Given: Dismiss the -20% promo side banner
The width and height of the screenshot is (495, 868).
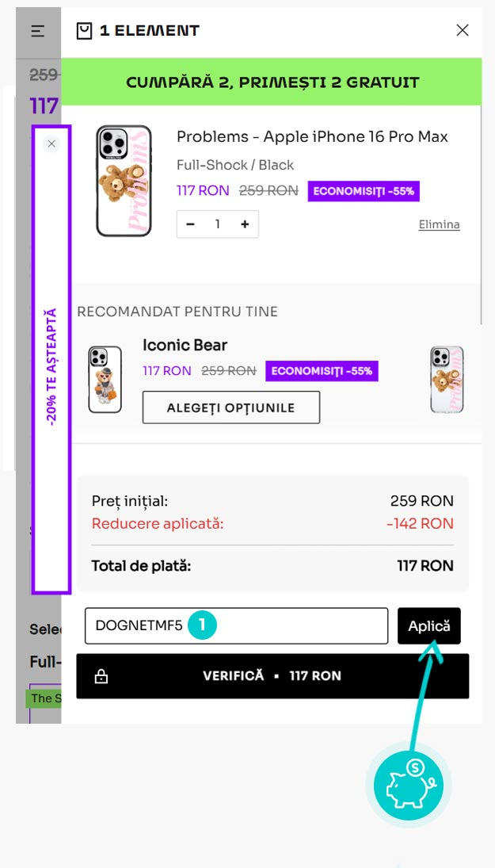Looking at the screenshot, I should pyautogui.click(x=51, y=143).
